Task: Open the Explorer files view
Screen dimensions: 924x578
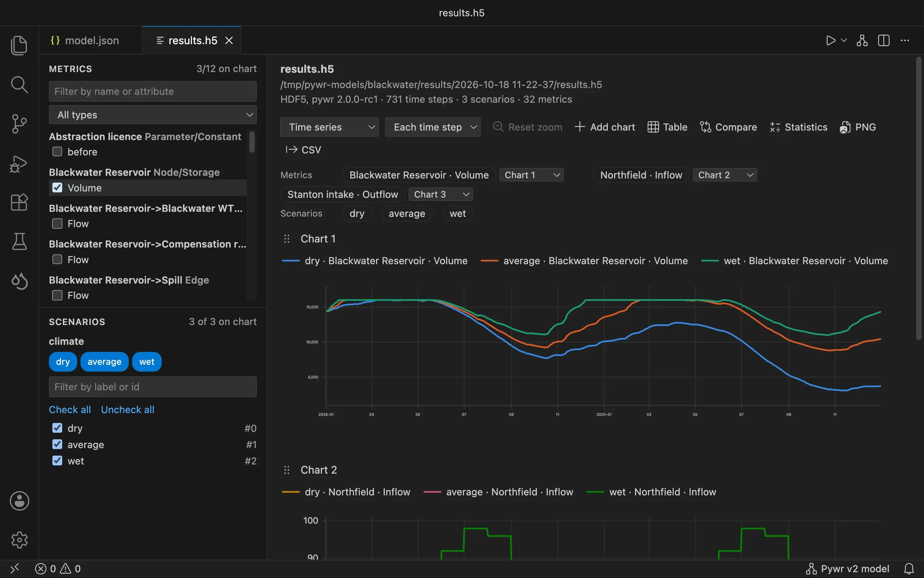Action: [x=19, y=45]
